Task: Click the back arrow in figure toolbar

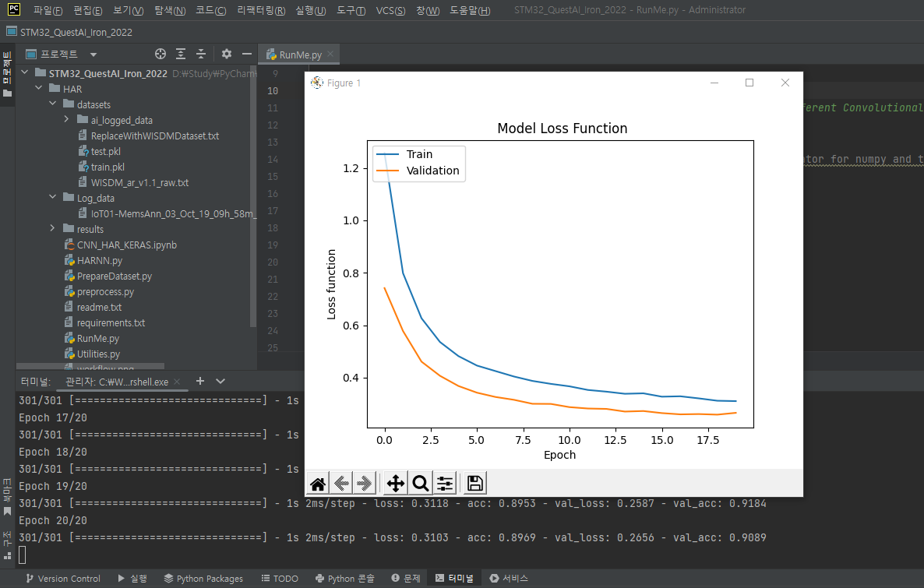Action: pyautogui.click(x=341, y=484)
